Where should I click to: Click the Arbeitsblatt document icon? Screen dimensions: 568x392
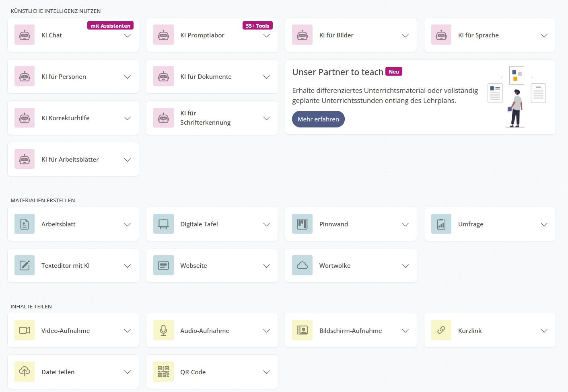tap(25, 224)
